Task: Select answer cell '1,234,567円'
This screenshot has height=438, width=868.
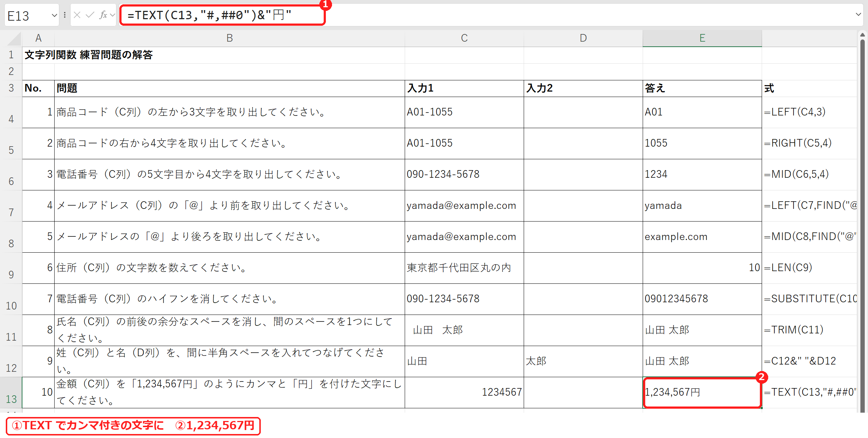Action: pos(702,393)
